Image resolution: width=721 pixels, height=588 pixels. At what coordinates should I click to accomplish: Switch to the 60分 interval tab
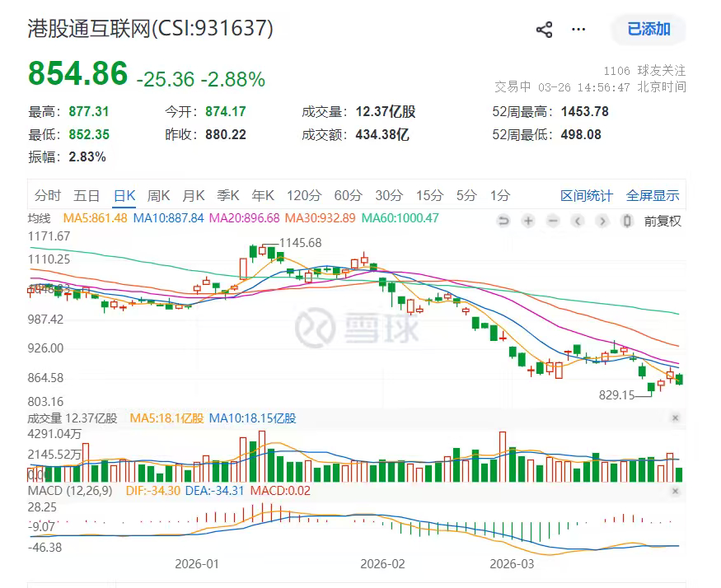pyautogui.click(x=348, y=195)
